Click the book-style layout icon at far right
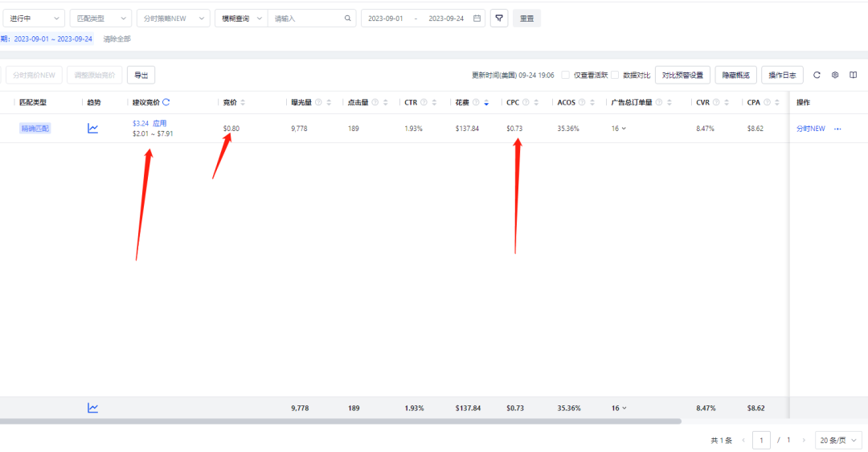The image size is (868, 452). 854,75
